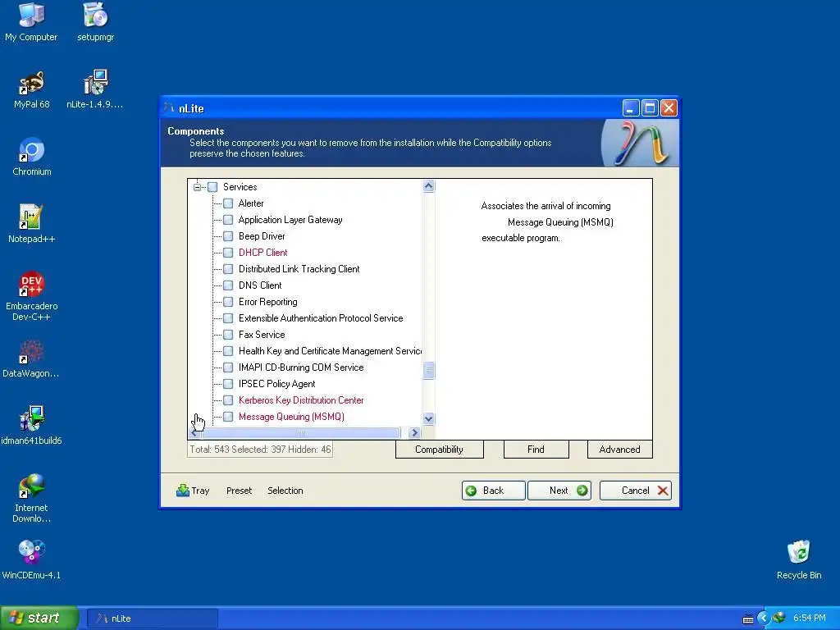Collapse the Services tree node
This screenshot has height=630, width=840.
coord(197,187)
